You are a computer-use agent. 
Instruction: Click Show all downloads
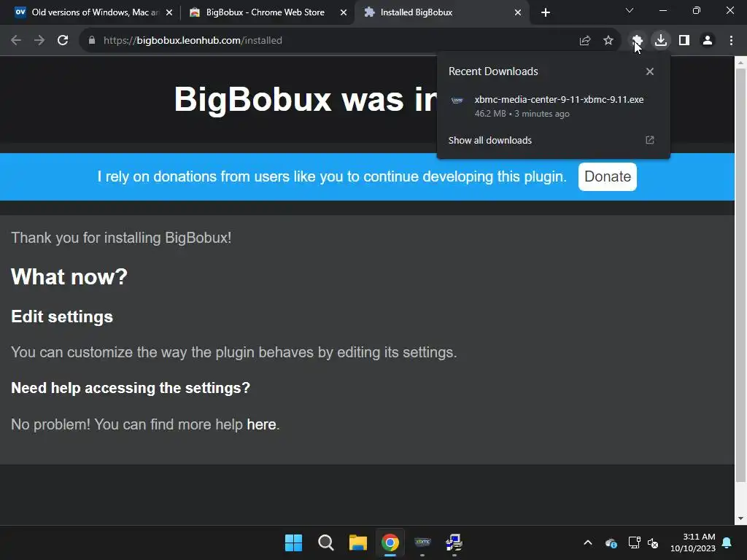click(x=489, y=141)
